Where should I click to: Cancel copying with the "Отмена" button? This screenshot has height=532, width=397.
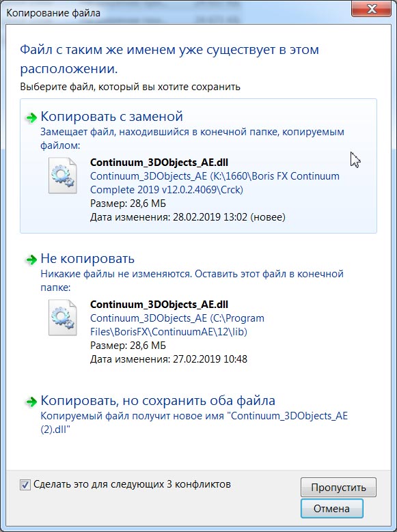331,508
